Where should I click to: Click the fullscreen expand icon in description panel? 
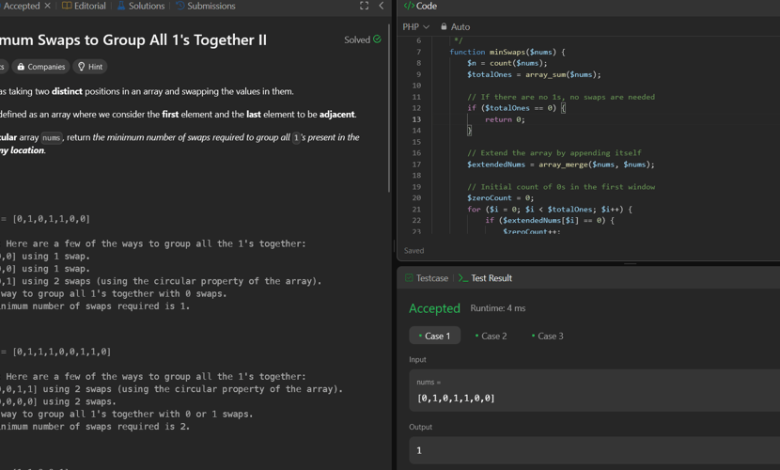[364, 6]
